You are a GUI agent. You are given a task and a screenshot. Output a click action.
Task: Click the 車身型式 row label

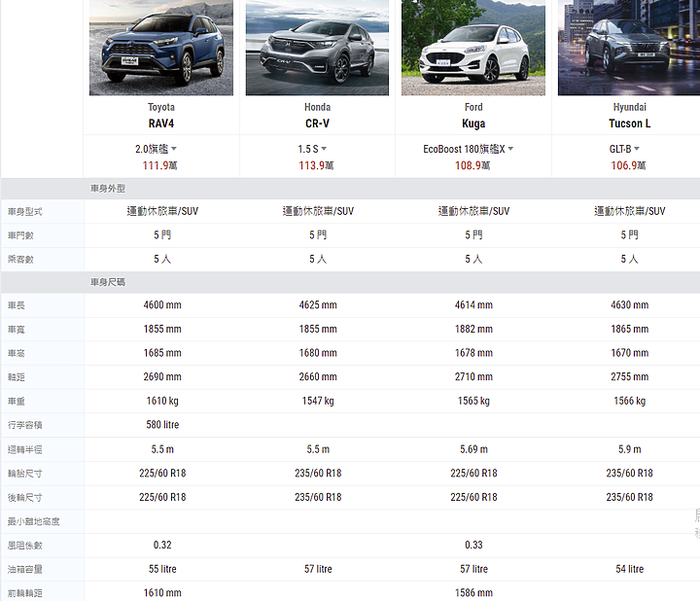point(25,212)
